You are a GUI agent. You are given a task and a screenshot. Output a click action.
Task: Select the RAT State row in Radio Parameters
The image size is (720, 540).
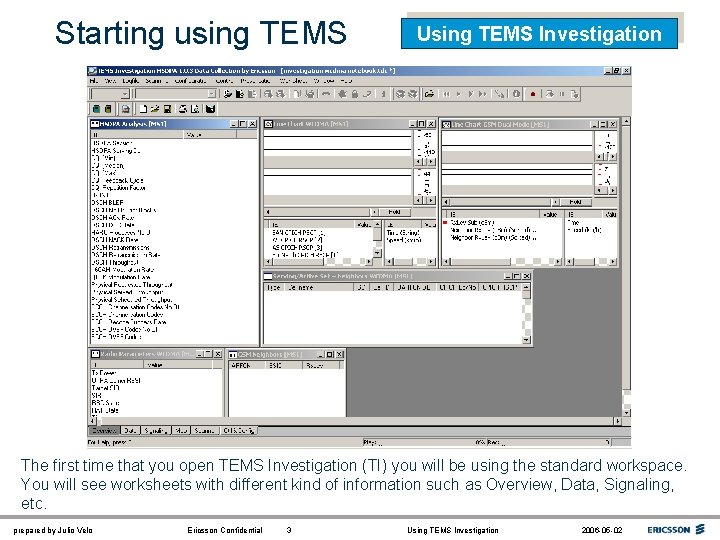point(105,411)
